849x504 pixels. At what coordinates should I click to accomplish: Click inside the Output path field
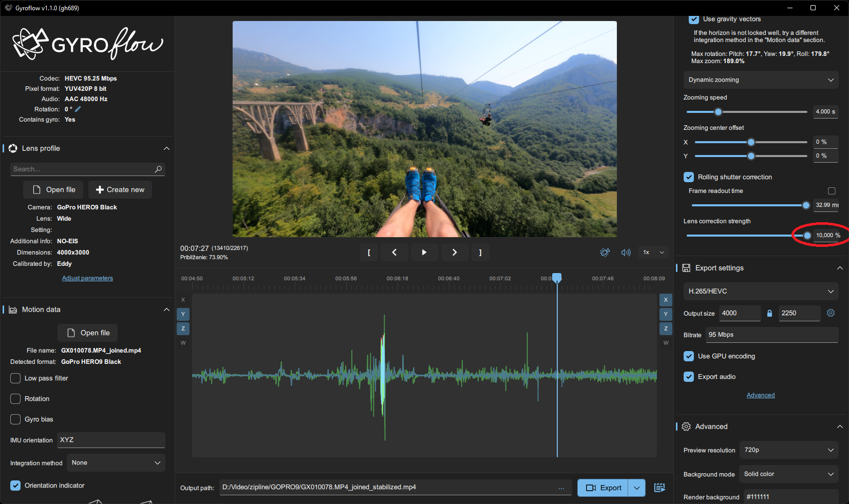(360, 488)
